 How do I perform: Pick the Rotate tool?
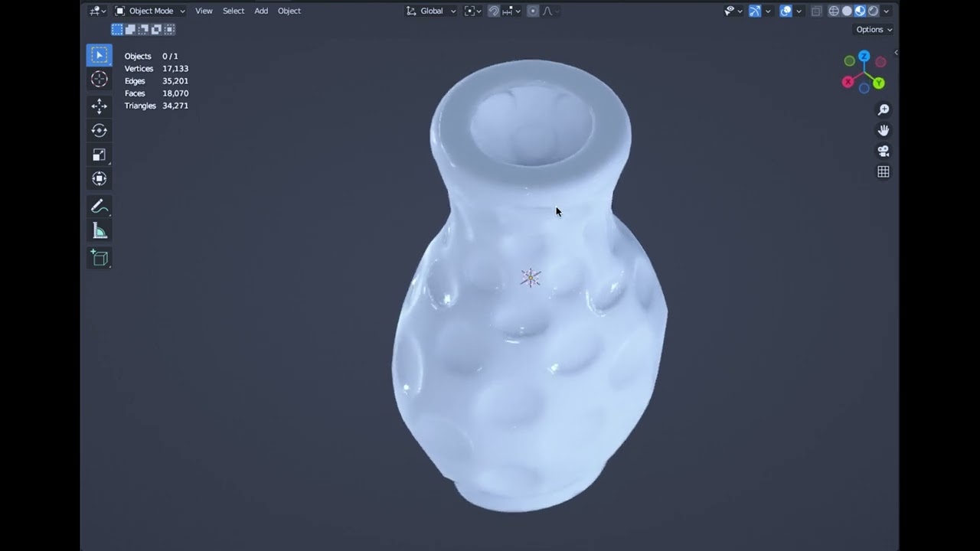pos(99,130)
